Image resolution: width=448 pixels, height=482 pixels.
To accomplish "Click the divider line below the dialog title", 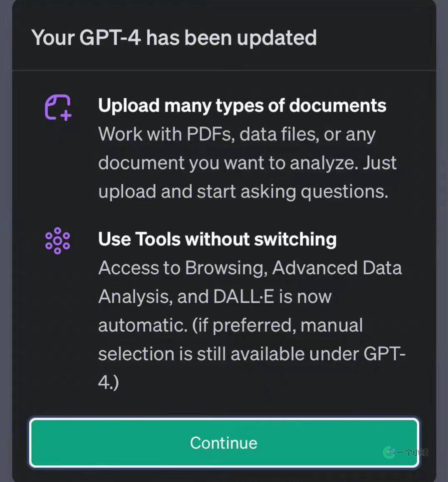I will [x=224, y=71].
